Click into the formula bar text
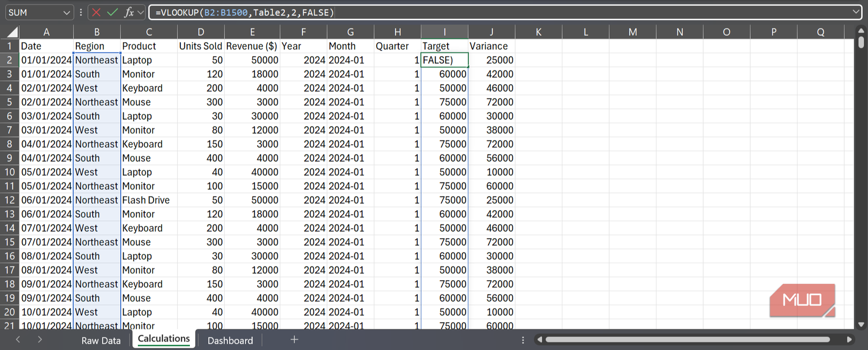The image size is (868, 350). coord(473,12)
